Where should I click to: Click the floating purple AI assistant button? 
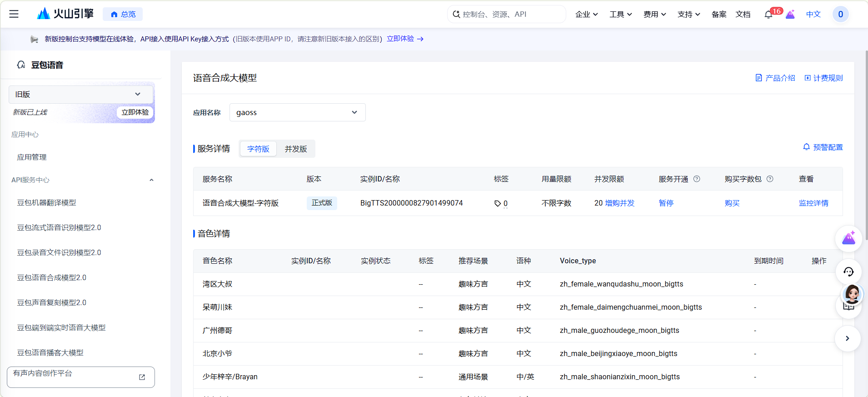(848, 238)
